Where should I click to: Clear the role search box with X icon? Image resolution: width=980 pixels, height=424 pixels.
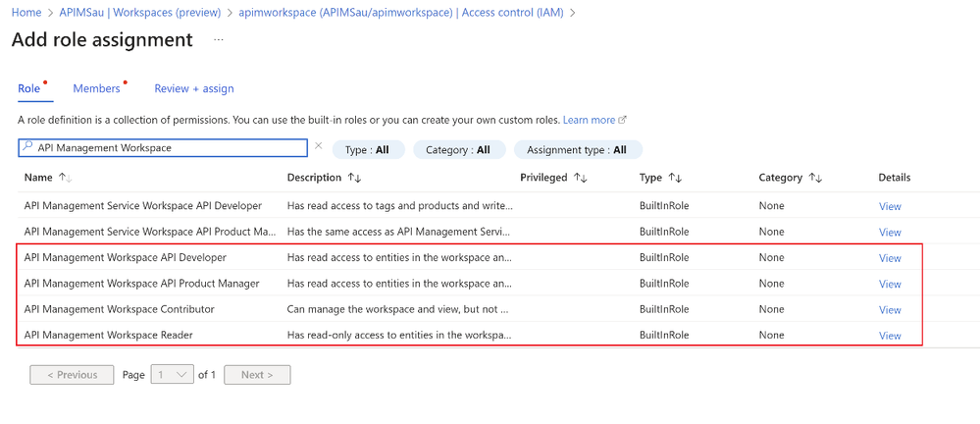318,145
